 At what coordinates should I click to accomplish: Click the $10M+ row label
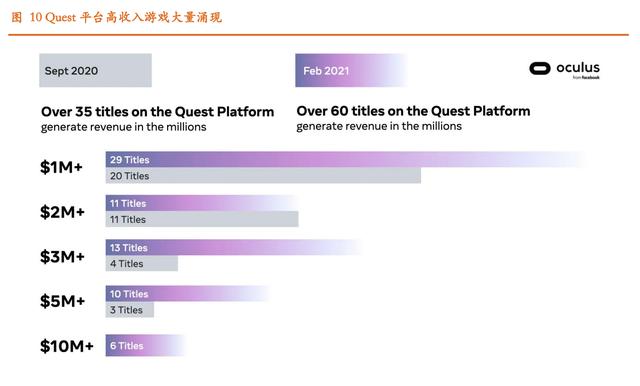(x=67, y=346)
